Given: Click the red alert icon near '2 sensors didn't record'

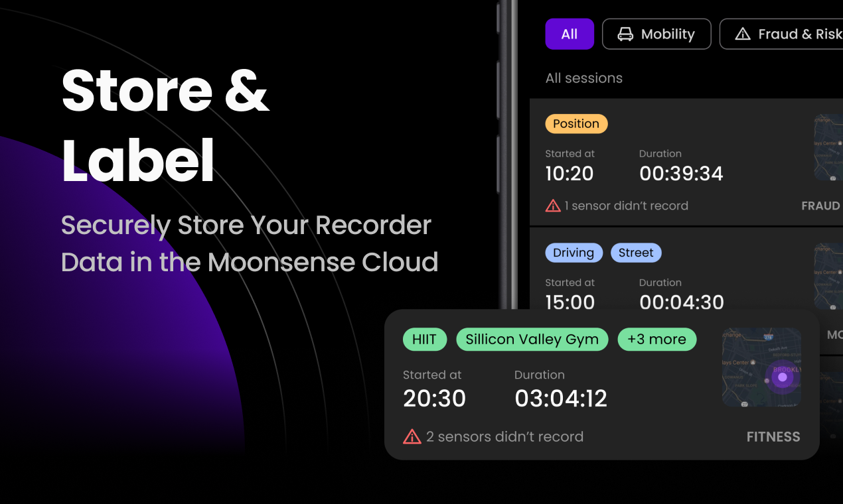Looking at the screenshot, I should pos(412,436).
